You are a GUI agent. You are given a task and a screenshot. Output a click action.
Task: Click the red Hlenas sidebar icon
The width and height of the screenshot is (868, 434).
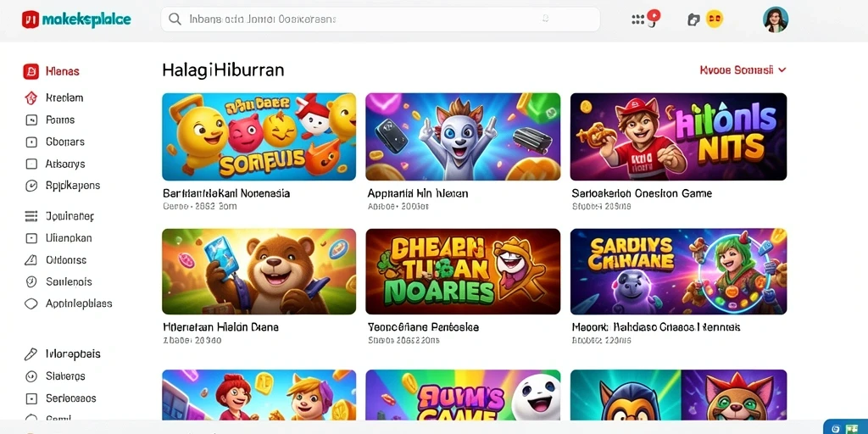coord(31,71)
